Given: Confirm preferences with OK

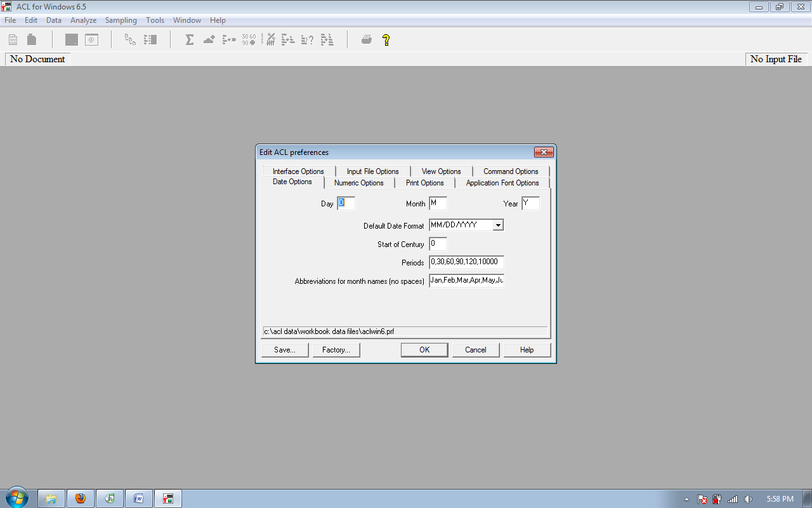Looking at the screenshot, I should pos(424,350).
